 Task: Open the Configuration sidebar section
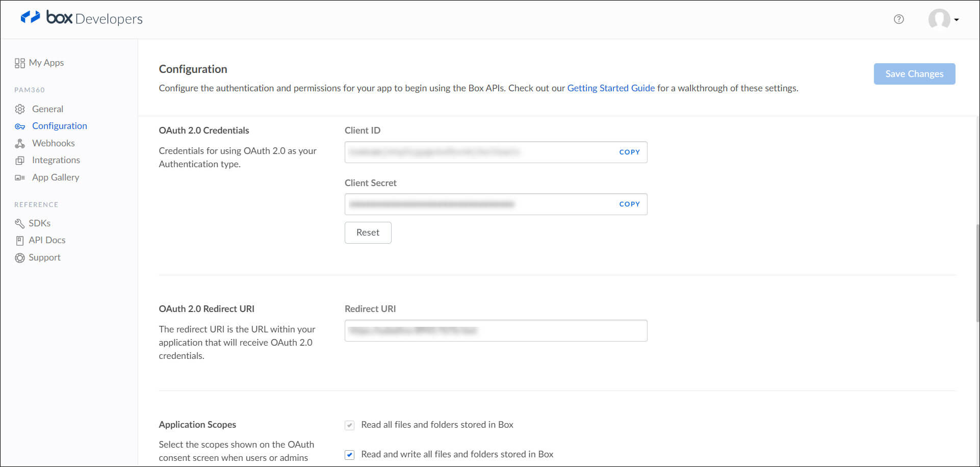[59, 126]
